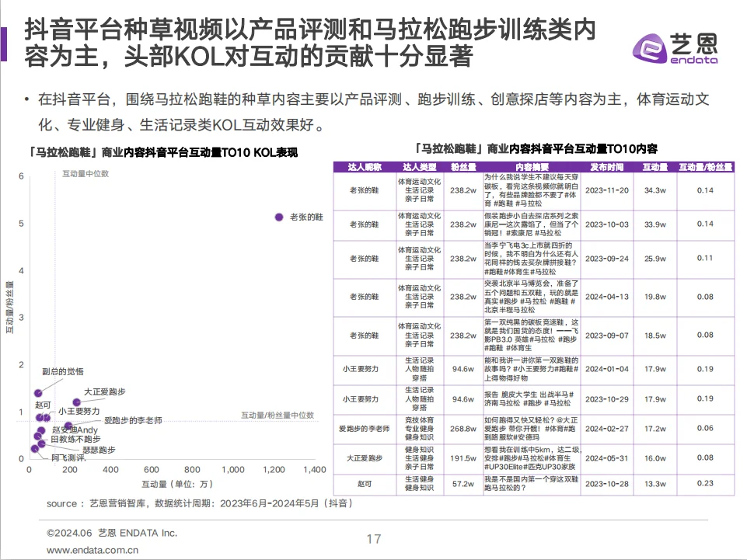Select the 粉丝量 column header
747x560 pixels.
pos(463,167)
